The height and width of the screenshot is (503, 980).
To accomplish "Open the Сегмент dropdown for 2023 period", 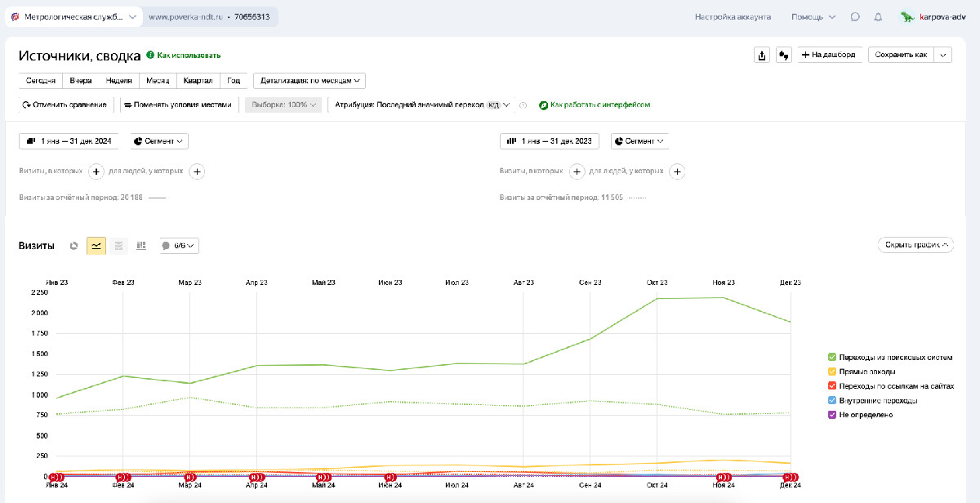I will coord(640,141).
